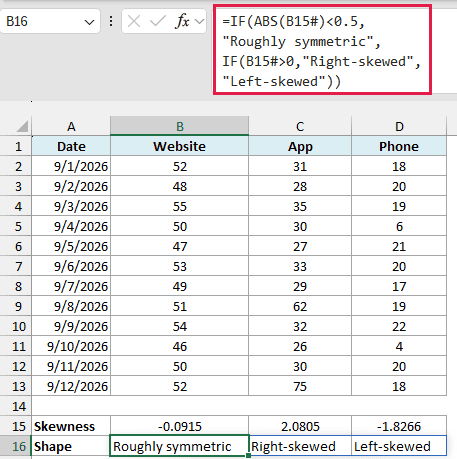
Task: Select Website value 55
Action: [x=179, y=206]
